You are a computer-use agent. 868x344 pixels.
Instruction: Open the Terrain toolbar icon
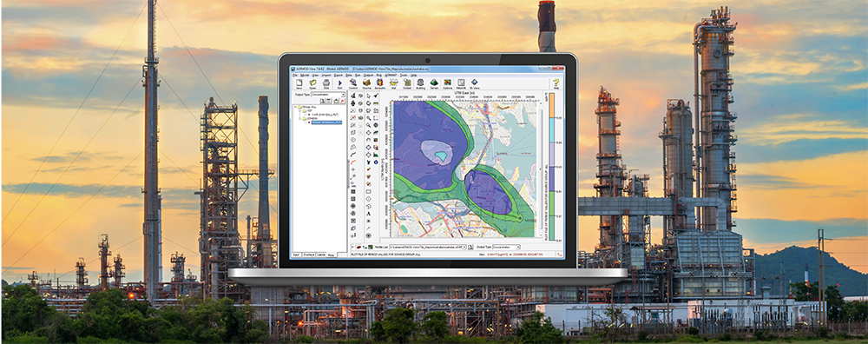pyautogui.click(x=434, y=83)
